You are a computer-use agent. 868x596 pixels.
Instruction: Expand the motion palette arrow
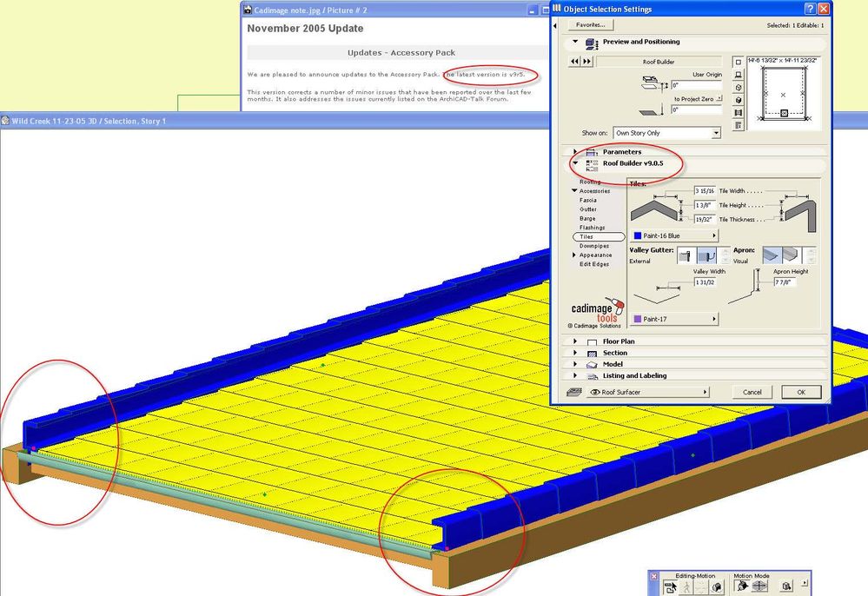click(805, 583)
